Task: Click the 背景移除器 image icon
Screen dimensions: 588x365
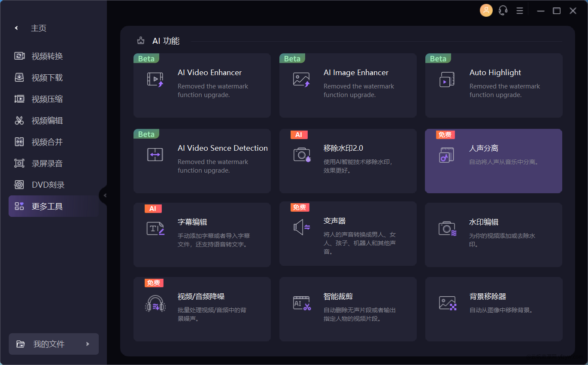Action: 448,303
